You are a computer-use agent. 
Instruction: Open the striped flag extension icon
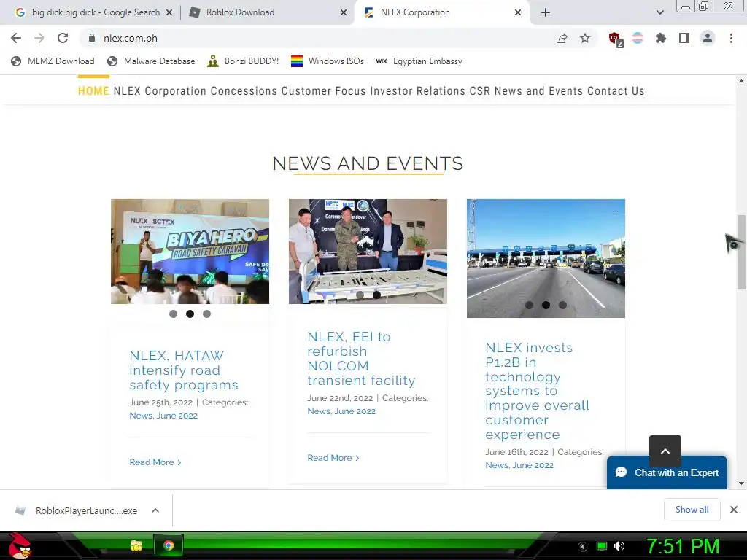638,38
